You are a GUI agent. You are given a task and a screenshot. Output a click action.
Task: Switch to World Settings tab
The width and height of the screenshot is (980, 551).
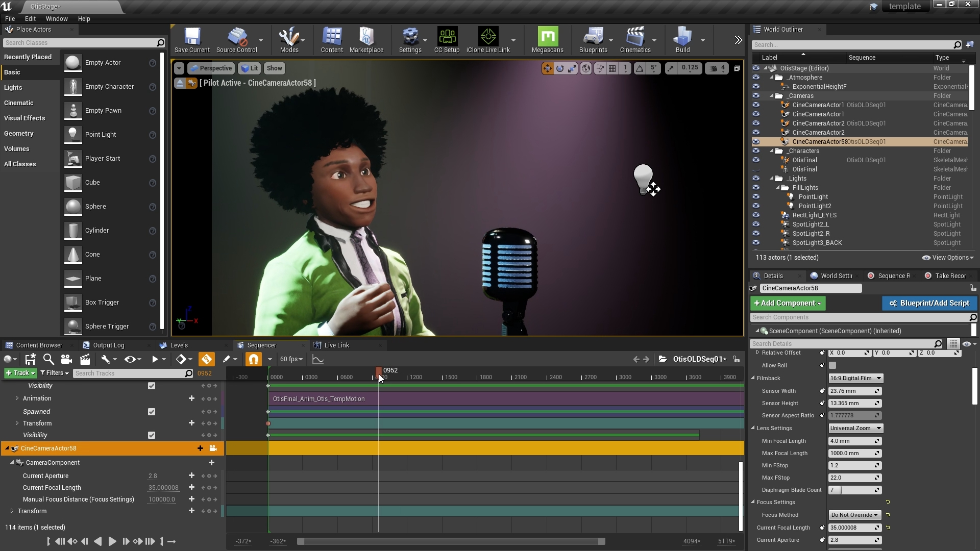[836, 276]
